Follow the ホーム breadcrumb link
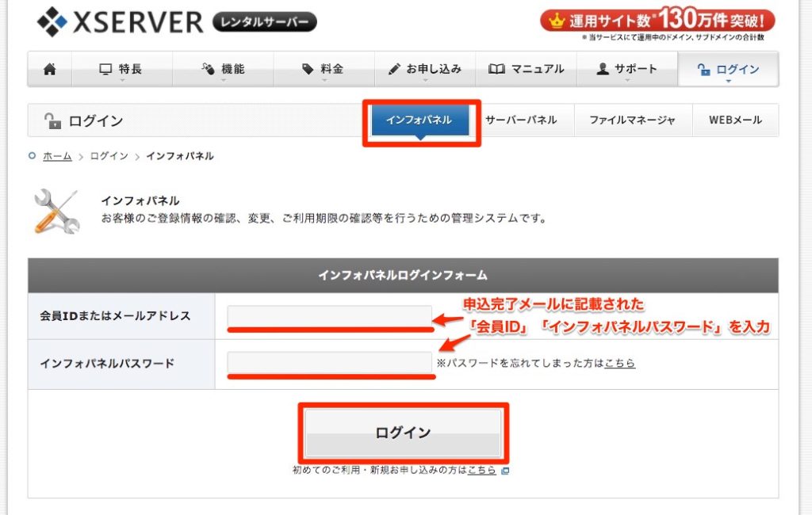812x515 pixels. point(57,156)
